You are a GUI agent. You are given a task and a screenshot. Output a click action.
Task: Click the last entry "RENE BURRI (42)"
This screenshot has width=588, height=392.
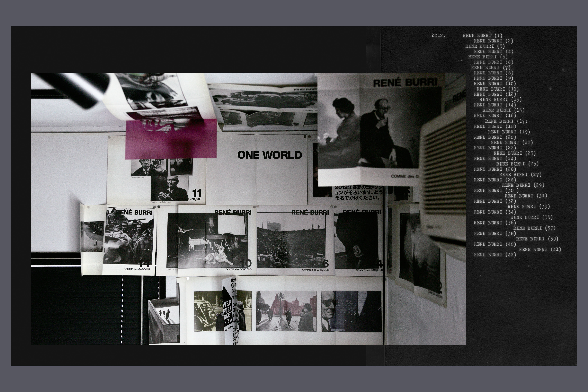(x=495, y=255)
